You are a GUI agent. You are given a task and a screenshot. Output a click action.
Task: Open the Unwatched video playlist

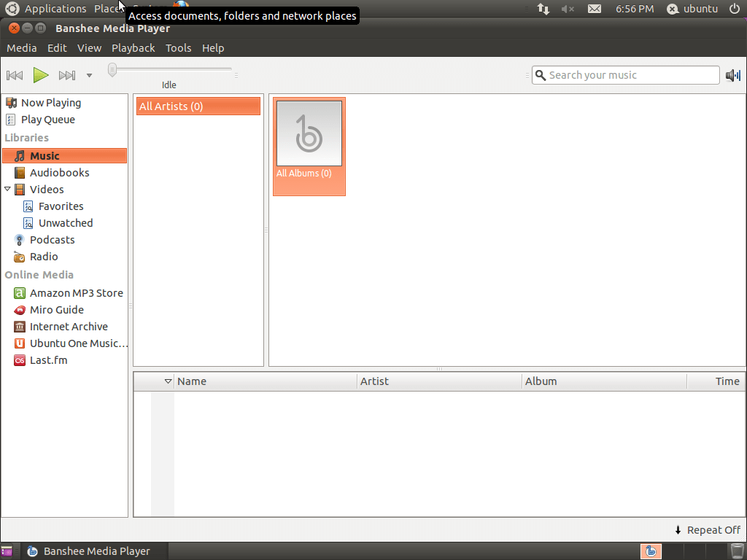click(x=66, y=223)
